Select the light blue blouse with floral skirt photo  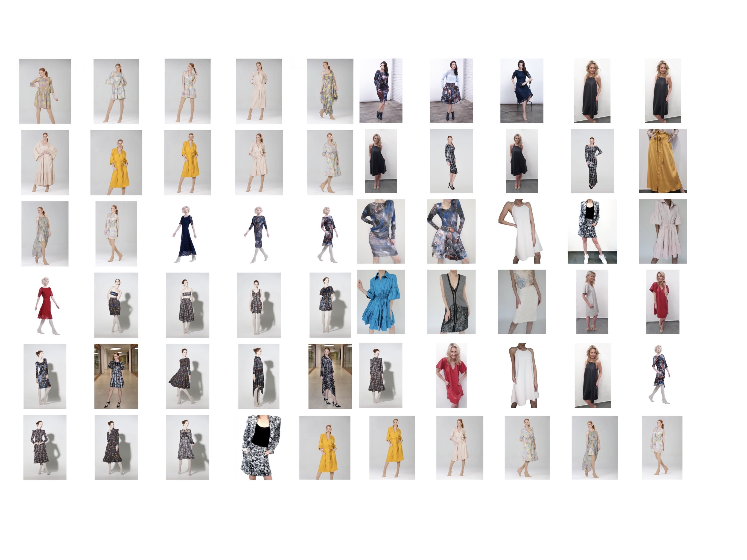click(451, 91)
